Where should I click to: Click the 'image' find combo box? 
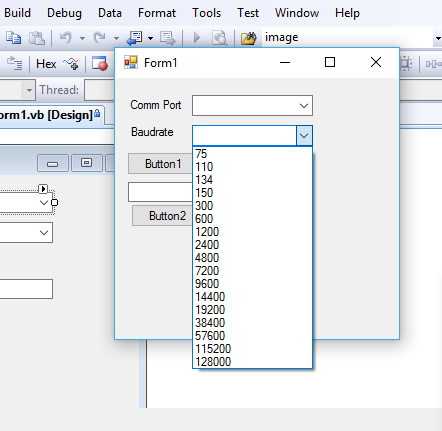347,37
